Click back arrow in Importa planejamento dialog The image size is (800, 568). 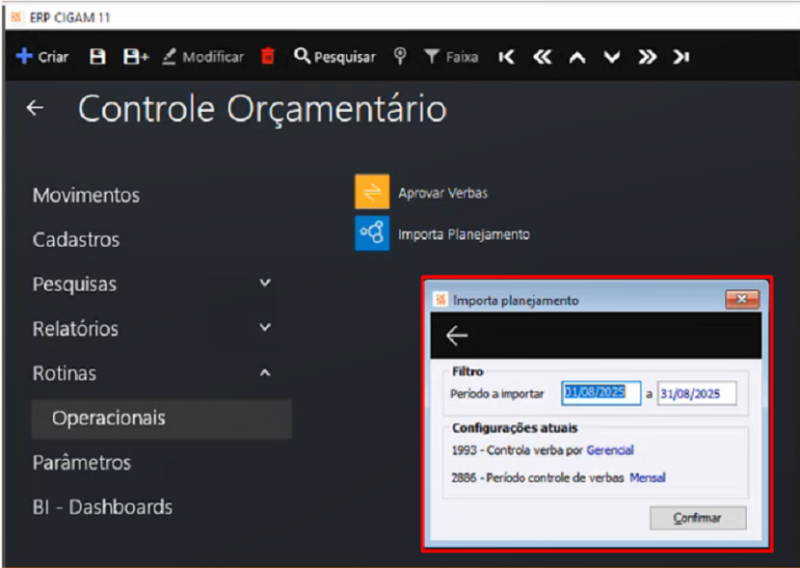pyautogui.click(x=457, y=335)
